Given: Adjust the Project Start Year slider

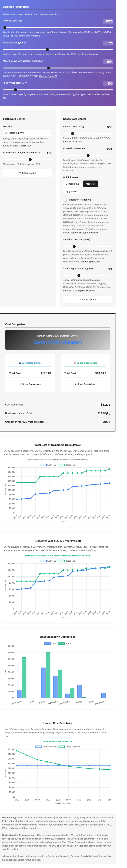Looking at the screenshot, I should [58, 28].
